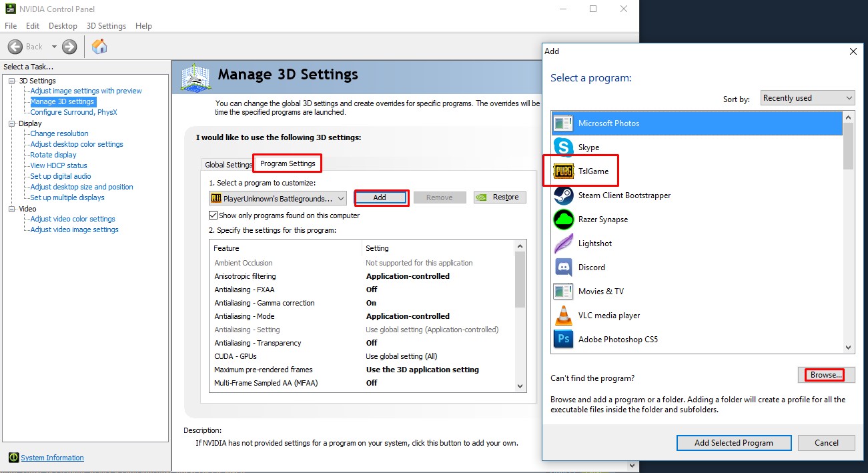Image resolution: width=868 pixels, height=473 pixels.
Task: Select Multi-Frame Sampled AA (MFAA) row
Action: (x=363, y=383)
